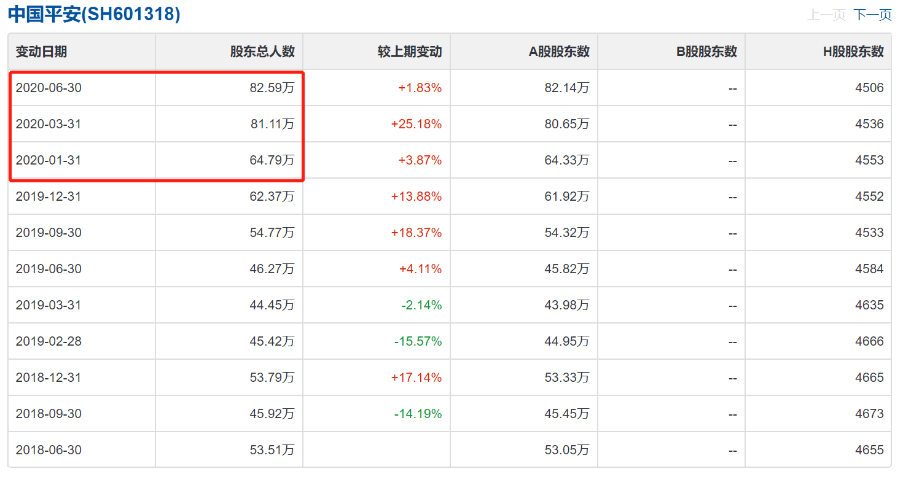Click the change value +1.83%
The height and width of the screenshot is (477, 903).
click(x=420, y=88)
